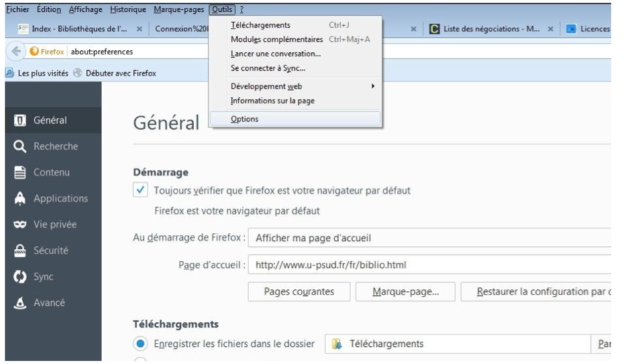Close the Index - Bibliothèques tab
Viewport: 630px width, 364px height.
pyautogui.click(x=139, y=29)
